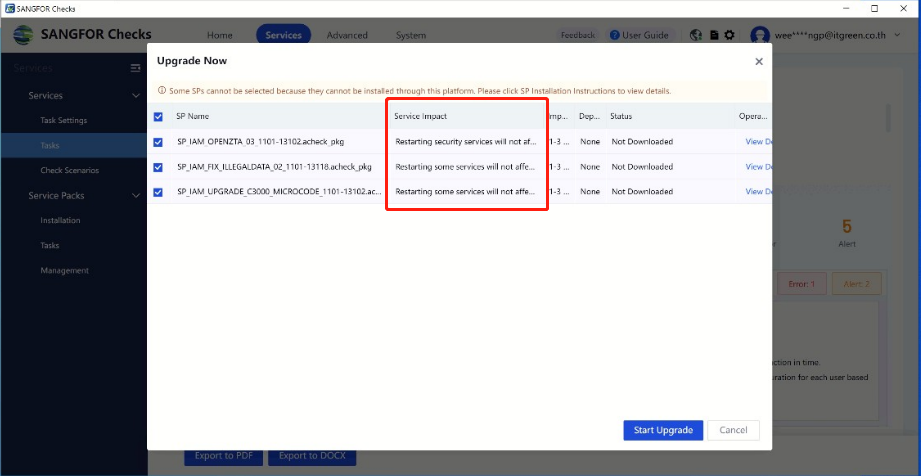Open the Home tab

pos(220,35)
